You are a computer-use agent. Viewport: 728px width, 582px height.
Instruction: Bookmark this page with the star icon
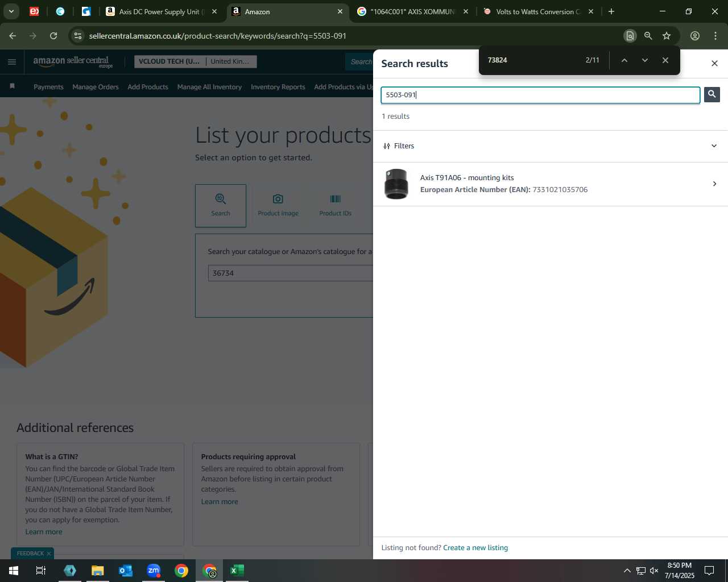coord(667,36)
